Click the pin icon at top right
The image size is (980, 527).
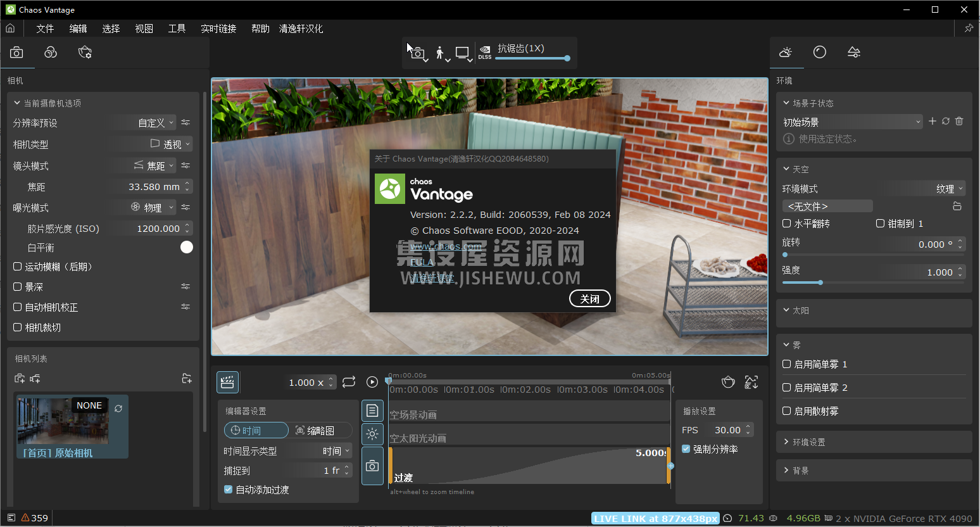969,29
